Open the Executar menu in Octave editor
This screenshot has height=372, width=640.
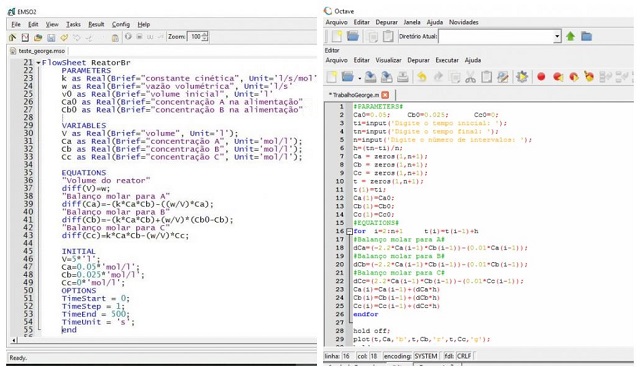pyautogui.click(x=447, y=60)
